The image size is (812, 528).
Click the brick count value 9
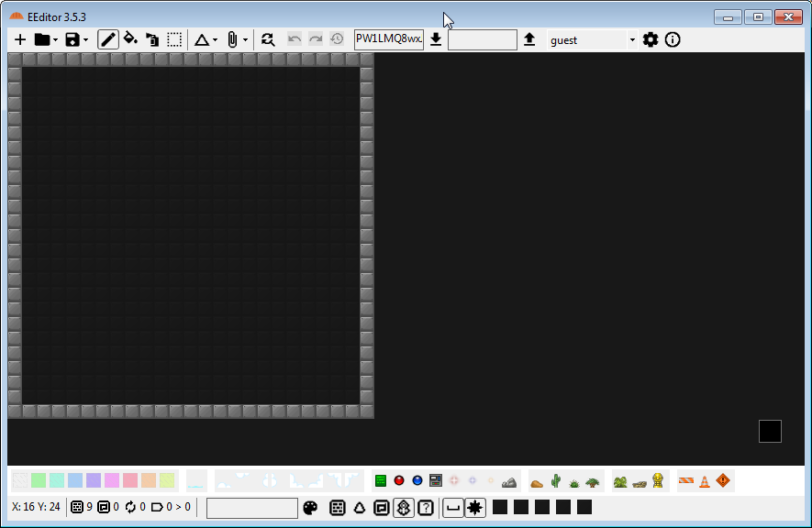(x=90, y=507)
